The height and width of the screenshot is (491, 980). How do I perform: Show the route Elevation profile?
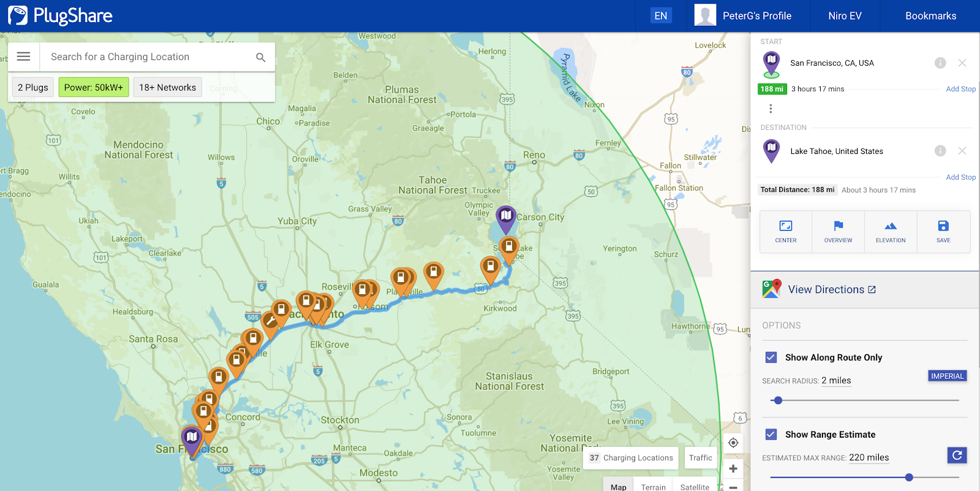[891, 232]
